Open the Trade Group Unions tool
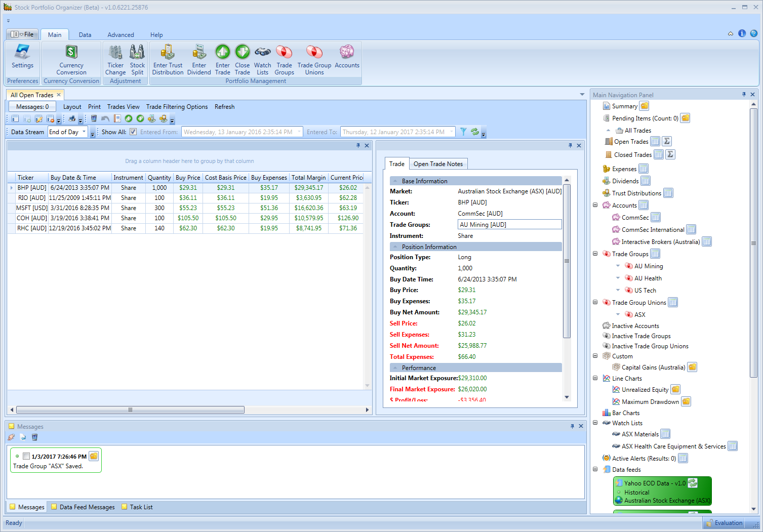The width and height of the screenshot is (763, 532). (314, 58)
